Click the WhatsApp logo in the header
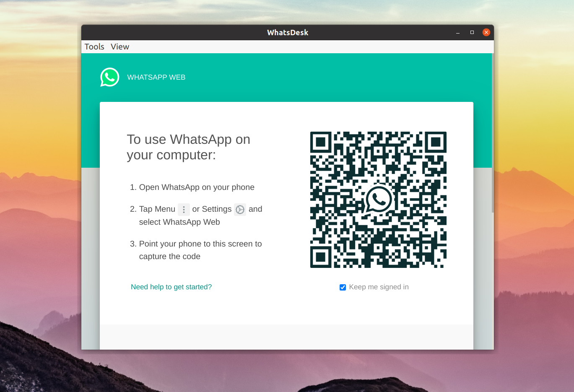 [x=110, y=77]
